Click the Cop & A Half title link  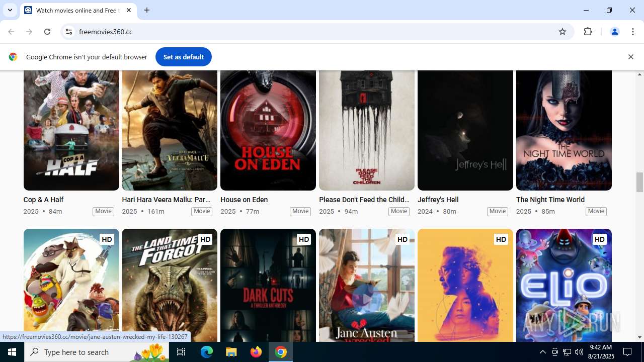coord(43,200)
